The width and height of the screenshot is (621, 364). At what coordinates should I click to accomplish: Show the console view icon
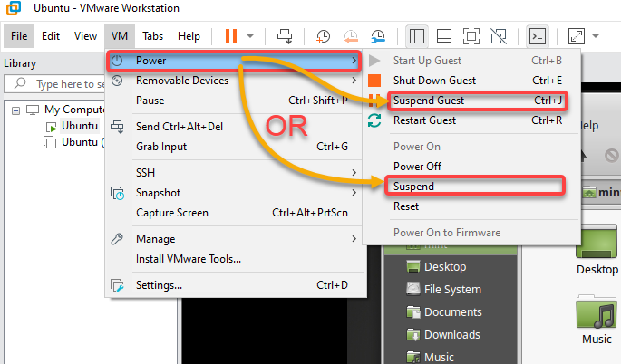[538, 36]
